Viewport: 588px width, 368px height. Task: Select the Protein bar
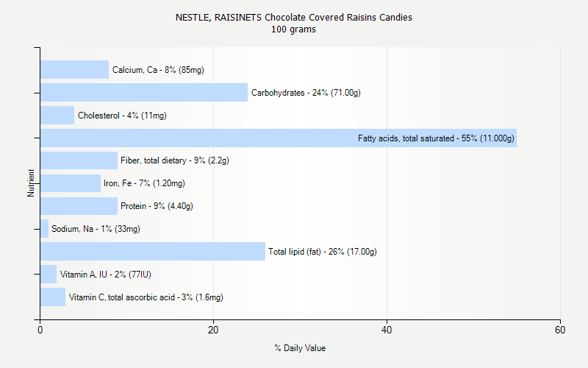pyautogui.click(x=79, y=206)
